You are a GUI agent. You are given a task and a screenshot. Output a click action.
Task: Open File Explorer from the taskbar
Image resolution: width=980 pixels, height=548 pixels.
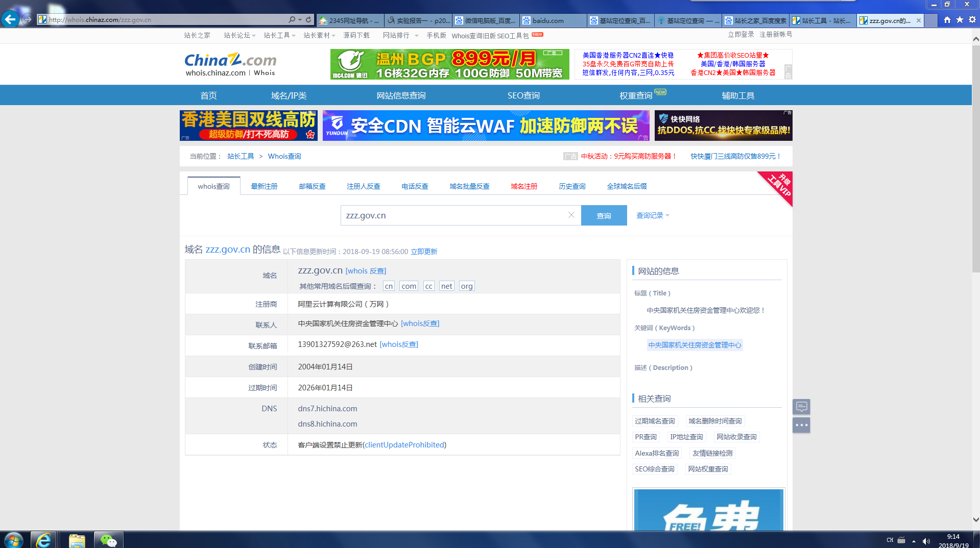77,540
